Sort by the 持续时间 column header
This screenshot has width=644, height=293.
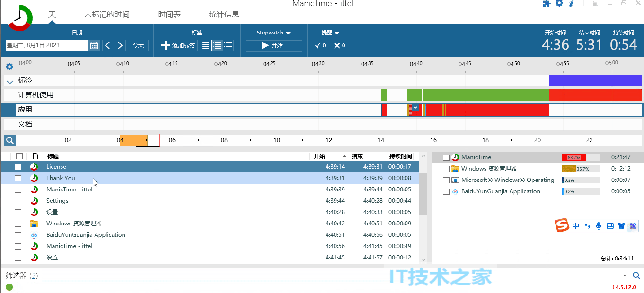click(x=401, y=156)
